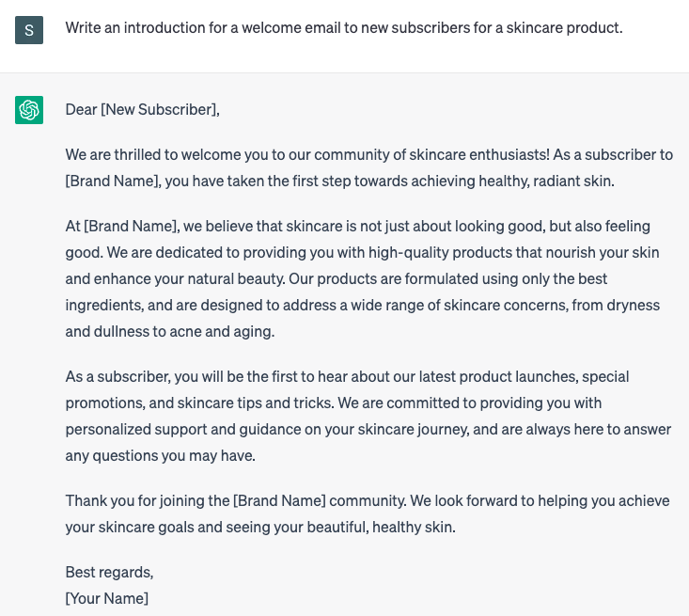689x616 pixels.
Task: Click the "Best regards," sign-off line
Action: pyautogui.click(x=109, y=573)
